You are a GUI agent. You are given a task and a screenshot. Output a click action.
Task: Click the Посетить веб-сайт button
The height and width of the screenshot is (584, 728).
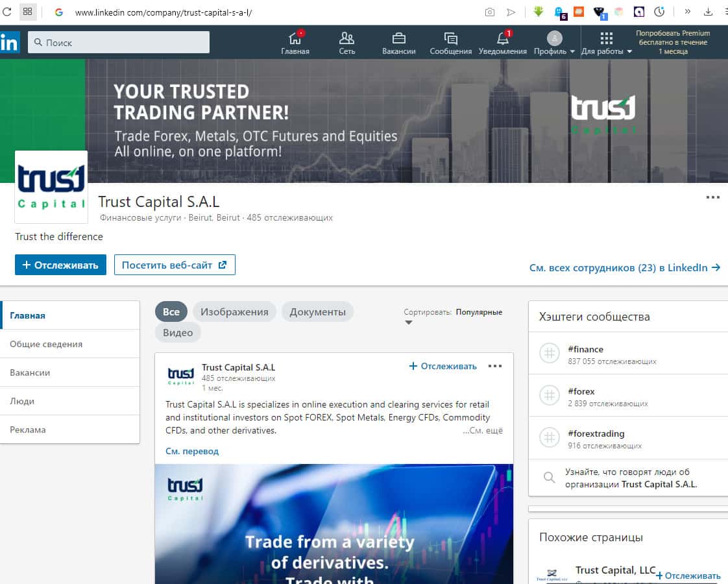[175, 265]
